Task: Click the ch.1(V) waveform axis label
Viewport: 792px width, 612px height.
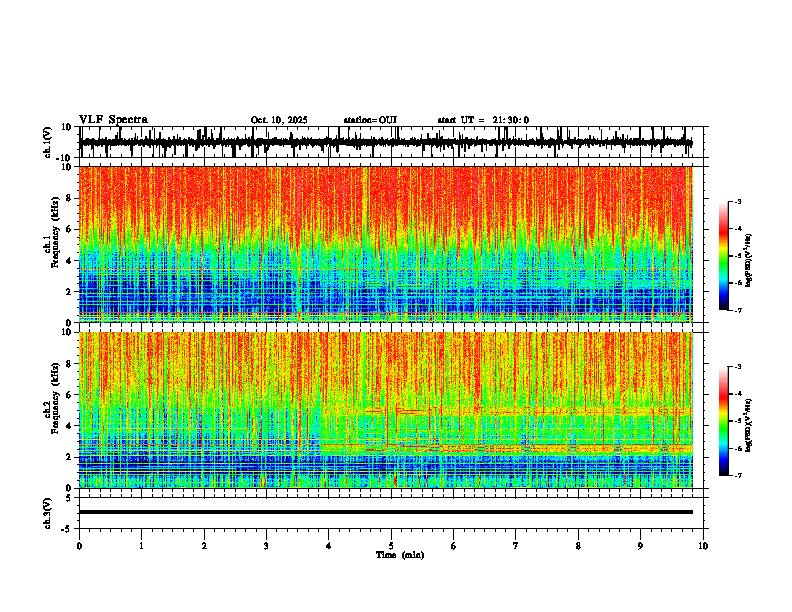Action: [x=47, y=142]
